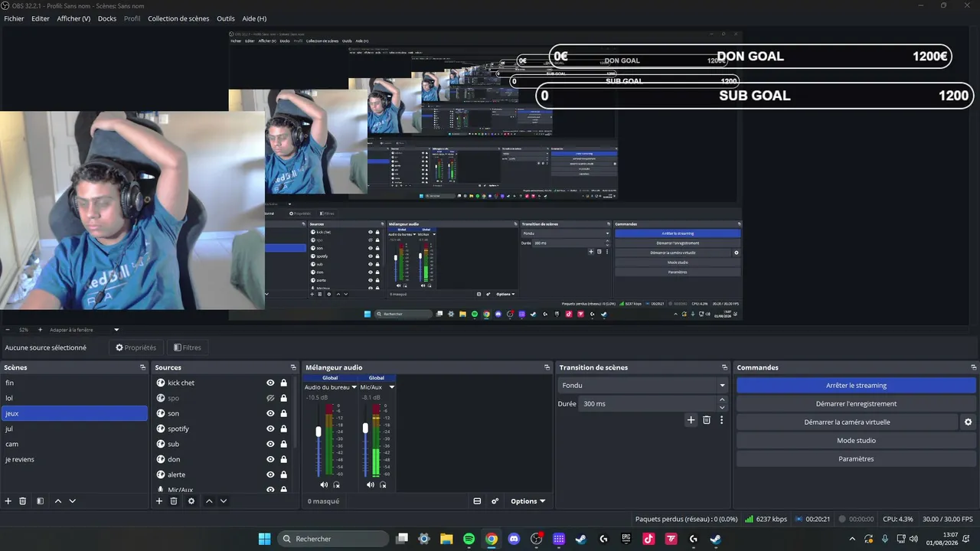Click Arrêter le streaming button
This screenshot has width=980, height=551.
click(856, 386)
